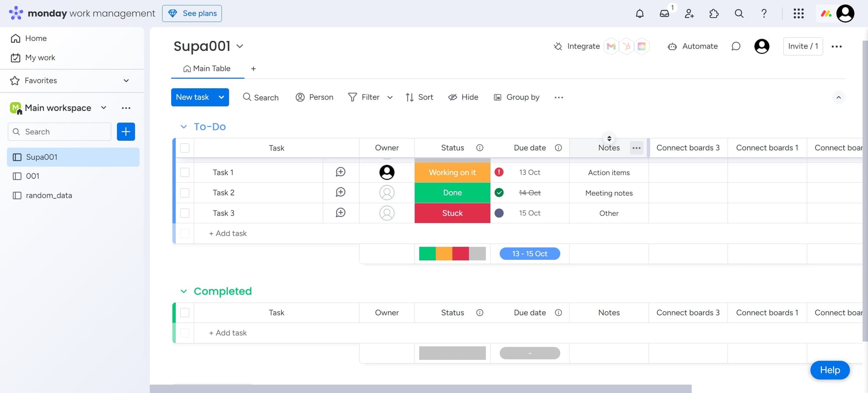This screenshot has width=868, height=393.
Task: Start a conversation on Task 1
Action: coord(340,172)
